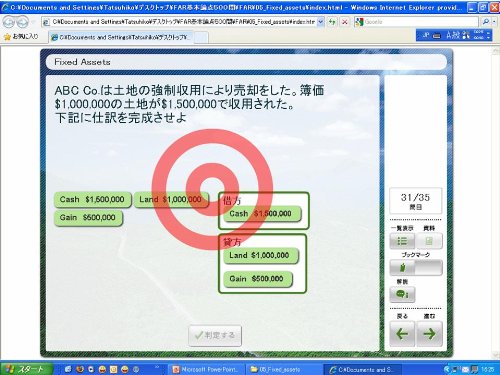Click the 31/35 question counter
Viewport: 500px width, 375px height.
(415, 201)
